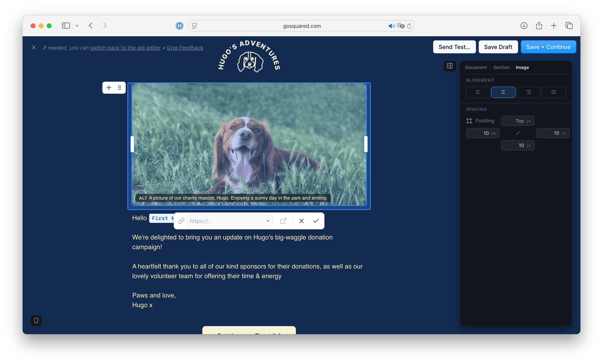The image size is (603, 364).
Task: Click the image left resize handle
Action: point(132,144)
